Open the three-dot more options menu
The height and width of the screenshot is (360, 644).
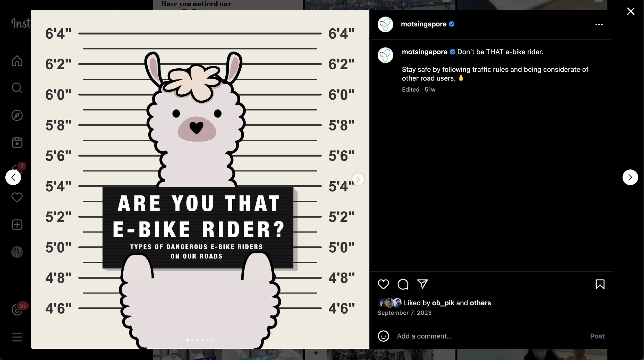(x=599, y=24)
